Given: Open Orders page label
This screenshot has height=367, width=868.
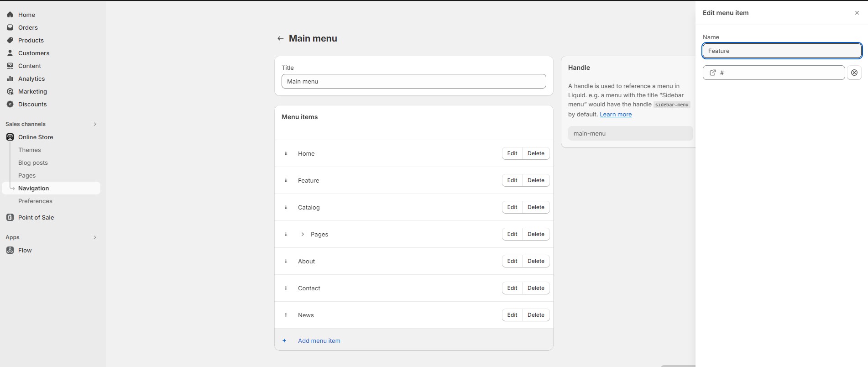Looking at the screenshot, I should (28, 27).
